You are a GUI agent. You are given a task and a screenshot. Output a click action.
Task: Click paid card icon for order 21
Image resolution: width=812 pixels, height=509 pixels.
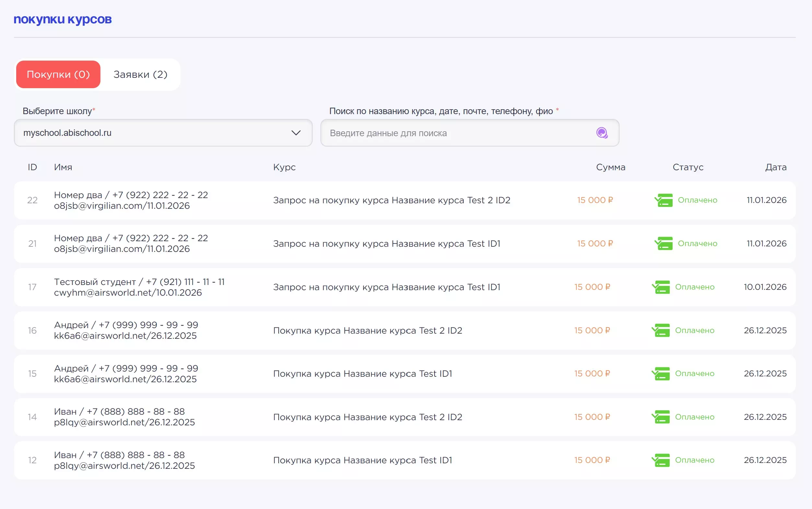pyautogui.click(x=663, y=243)
